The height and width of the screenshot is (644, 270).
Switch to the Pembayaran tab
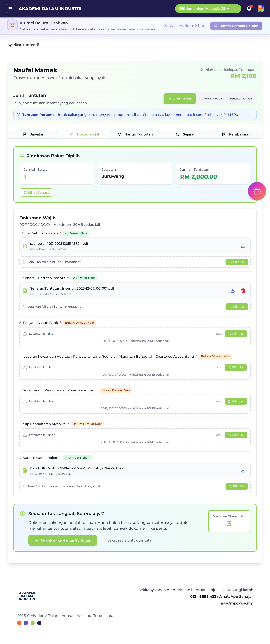click(x=236, y=134)
